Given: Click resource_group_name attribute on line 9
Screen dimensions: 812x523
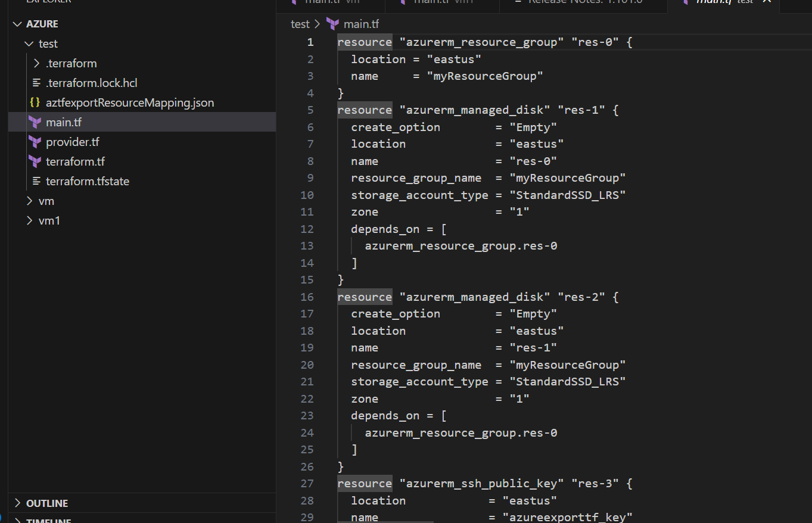Looking at the screenshot, I should [x=416, y=178].
